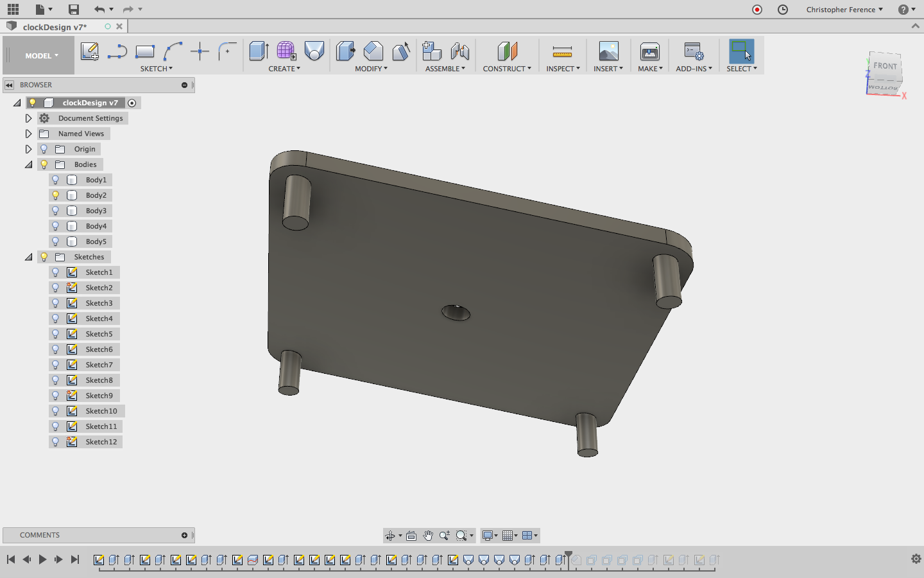
Task: Toggle visibility of the Bodies folder
Action: (x=44, y=164)
